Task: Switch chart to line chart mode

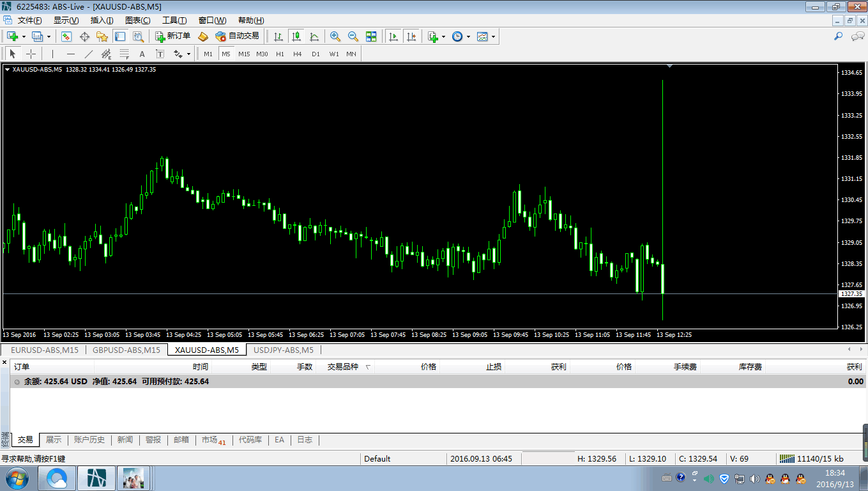Action: [314, 36]
